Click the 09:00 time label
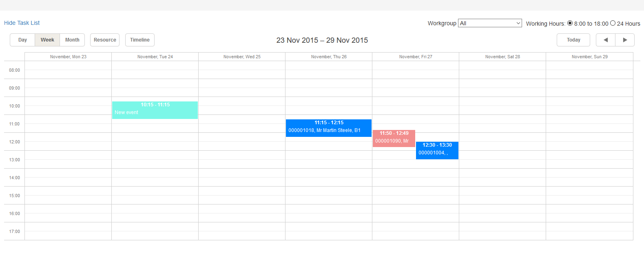 click(x=14, y=88)
